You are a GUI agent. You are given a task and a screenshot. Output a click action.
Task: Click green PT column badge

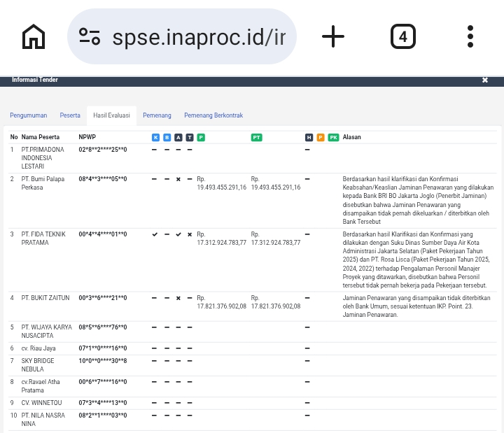tap(256, 138)
